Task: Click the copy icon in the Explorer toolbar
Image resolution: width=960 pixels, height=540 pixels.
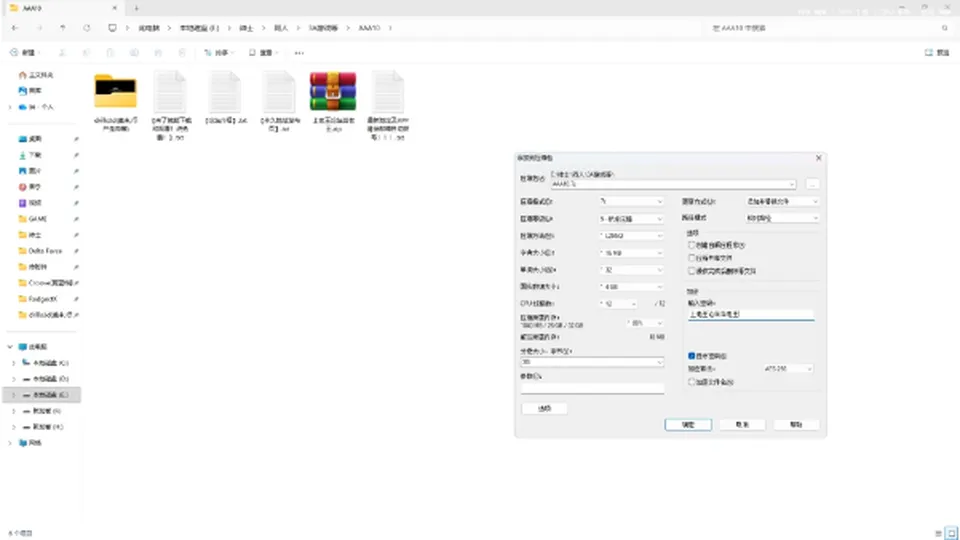Action: coord(86,53)
